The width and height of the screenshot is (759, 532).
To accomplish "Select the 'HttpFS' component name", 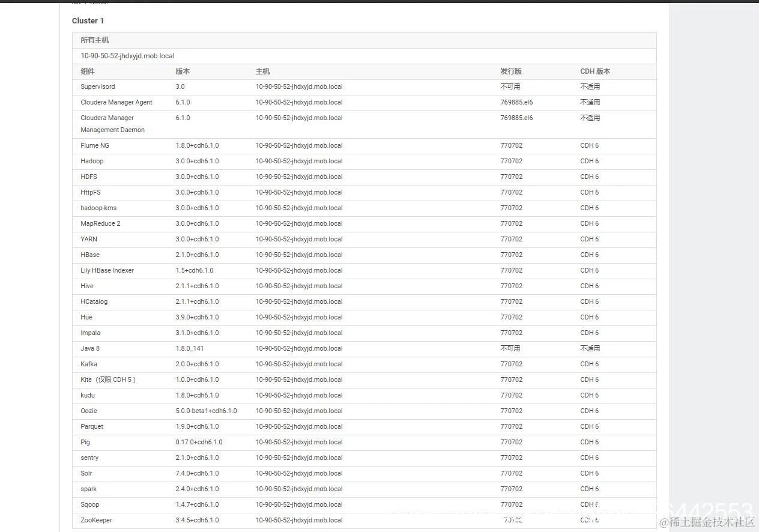I will click(91, 193).
